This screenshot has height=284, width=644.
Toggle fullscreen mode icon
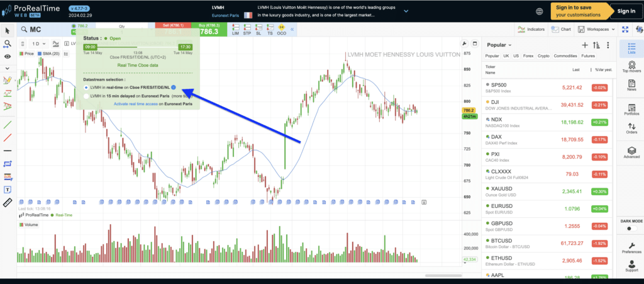pyautogui.click(x=625, y=30)
